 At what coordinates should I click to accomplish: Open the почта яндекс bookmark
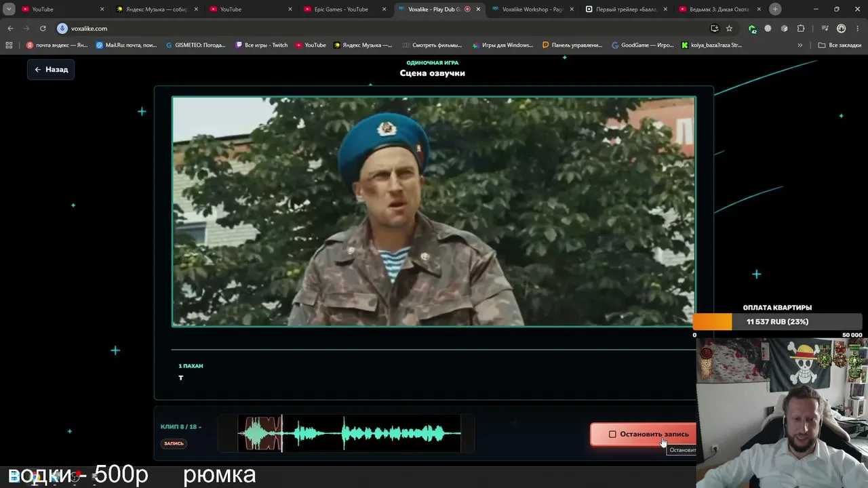point(57,45)
